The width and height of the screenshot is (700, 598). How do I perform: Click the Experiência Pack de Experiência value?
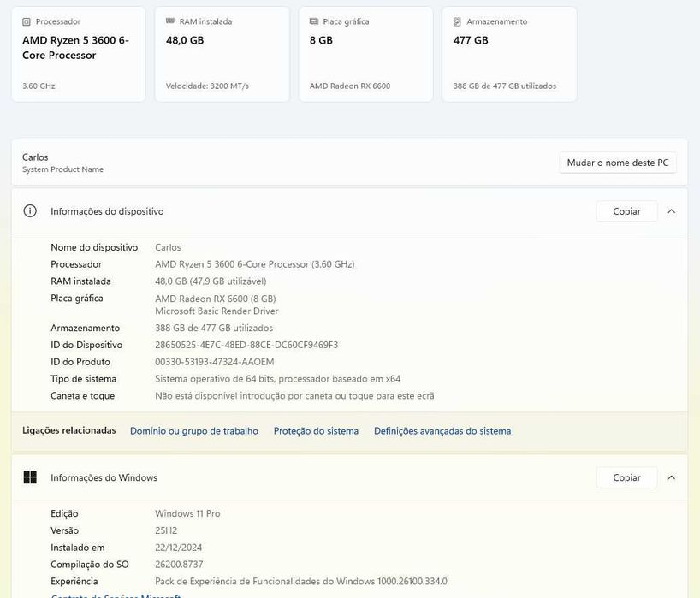[x=301, y=582]
